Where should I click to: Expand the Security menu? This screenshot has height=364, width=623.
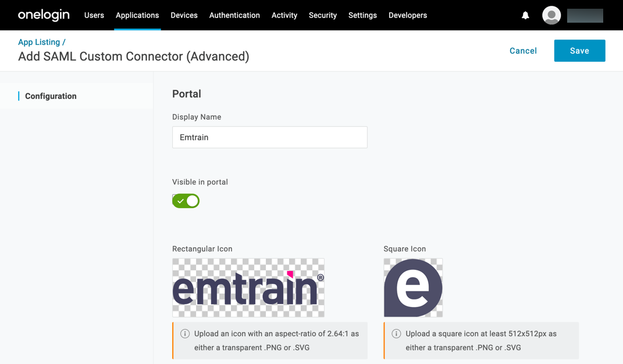(x=323, y=16)
